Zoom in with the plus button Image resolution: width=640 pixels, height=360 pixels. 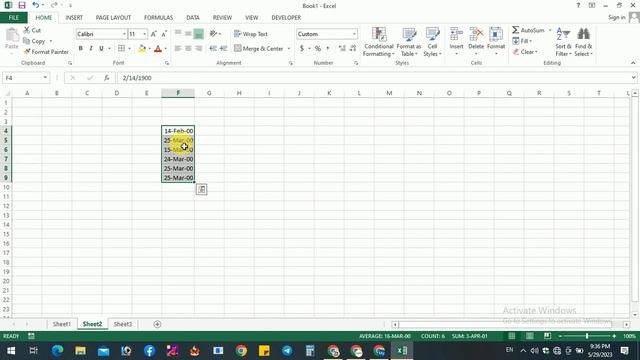tap(614, 336)
